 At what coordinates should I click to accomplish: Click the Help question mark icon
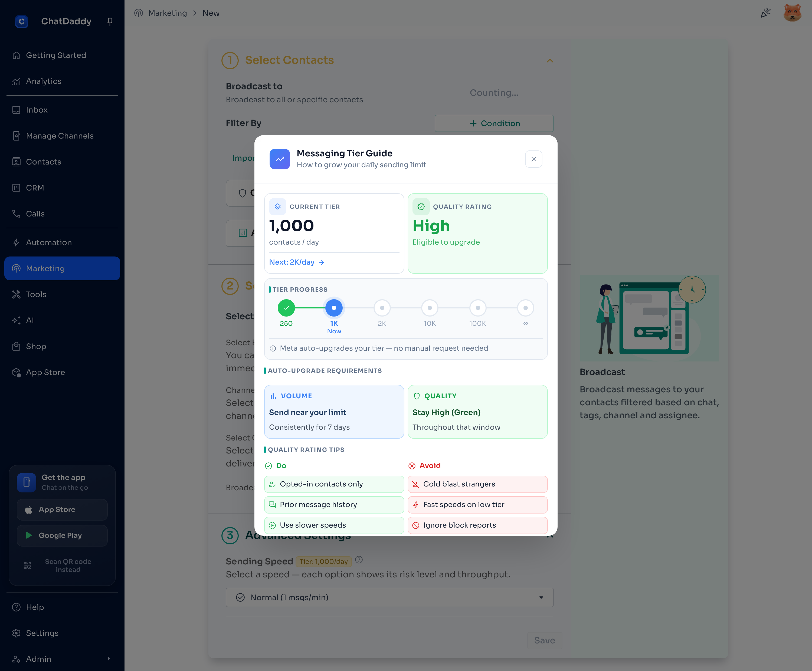16,607
